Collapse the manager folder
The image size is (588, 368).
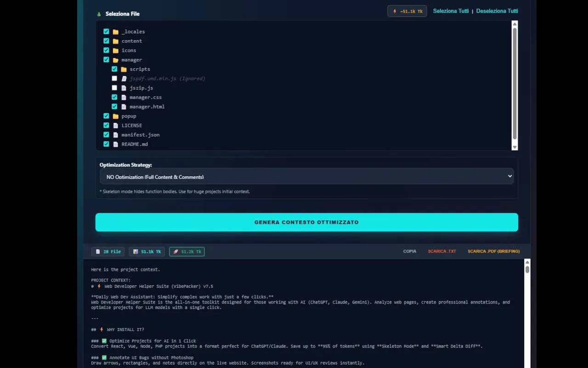coord(131,60)
